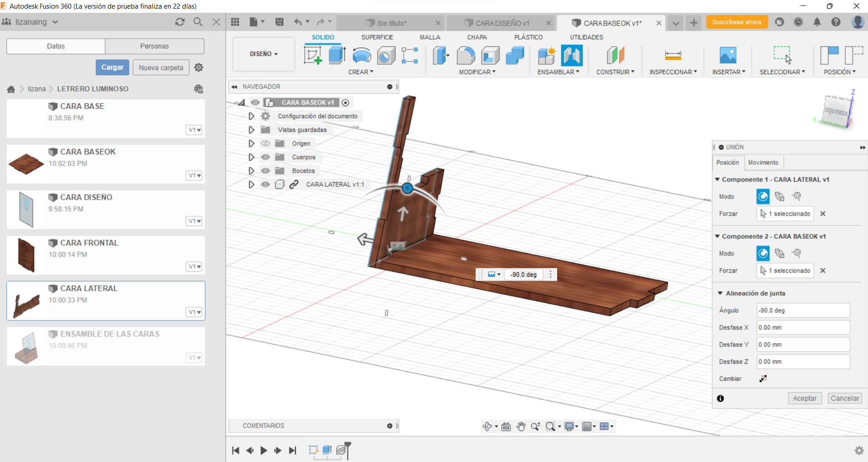Select the Extrude tool
The height and width of the screenshot is (462, 868).
click(337, 56)
